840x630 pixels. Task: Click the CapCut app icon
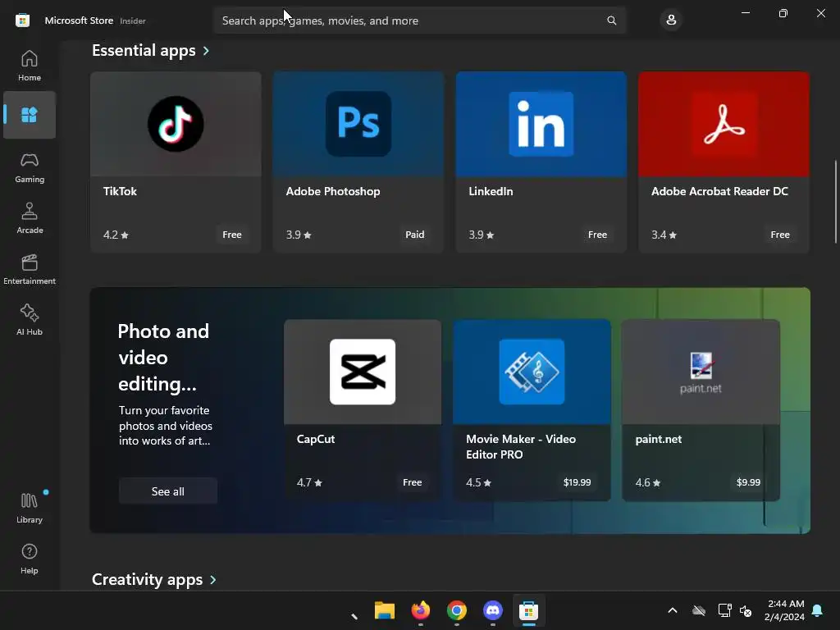[x=363, y=372]
